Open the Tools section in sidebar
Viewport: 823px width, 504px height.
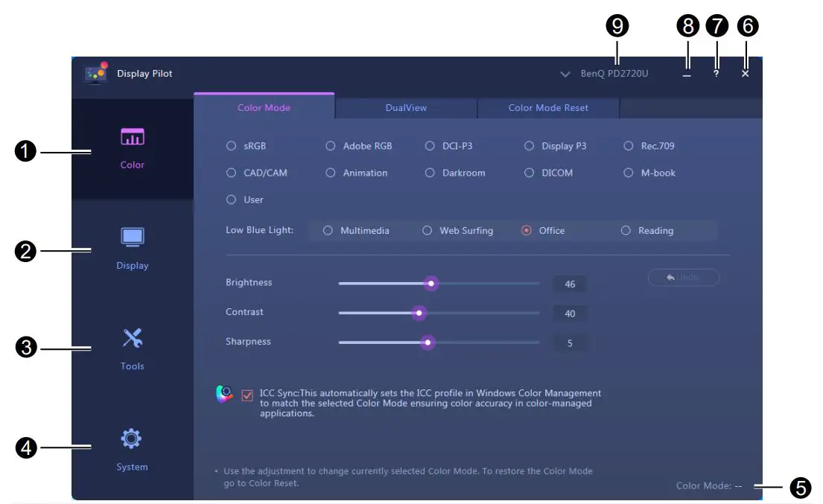(133, 350)
